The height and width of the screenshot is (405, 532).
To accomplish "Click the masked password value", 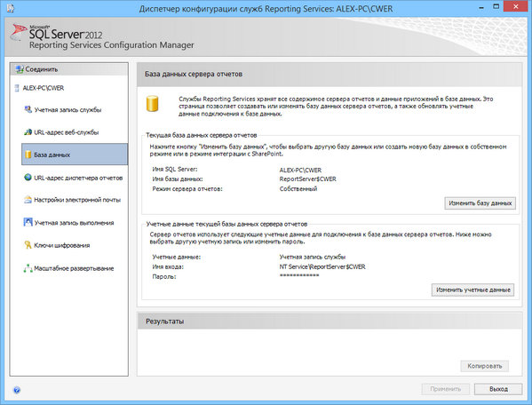I will coord(299,275).
